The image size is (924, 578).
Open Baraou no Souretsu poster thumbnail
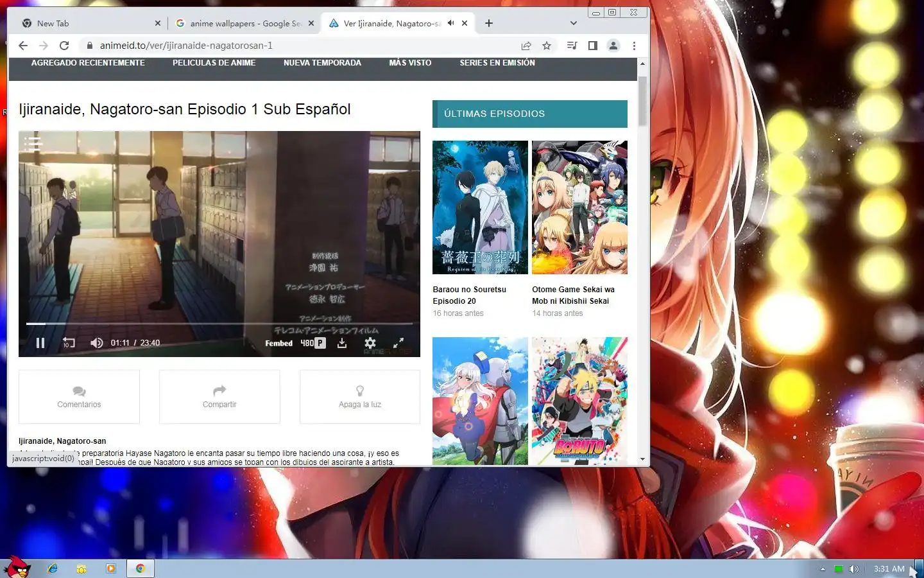pos(480,207)
